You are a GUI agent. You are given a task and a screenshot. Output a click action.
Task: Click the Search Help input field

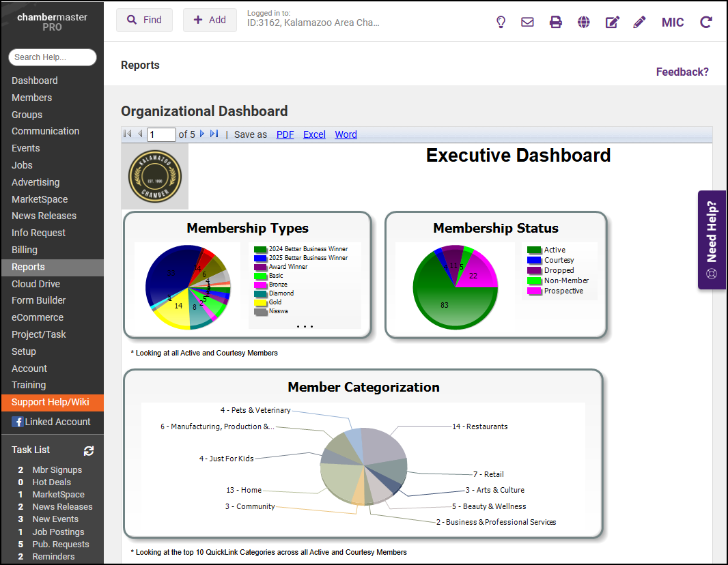(x=53, y=57)
